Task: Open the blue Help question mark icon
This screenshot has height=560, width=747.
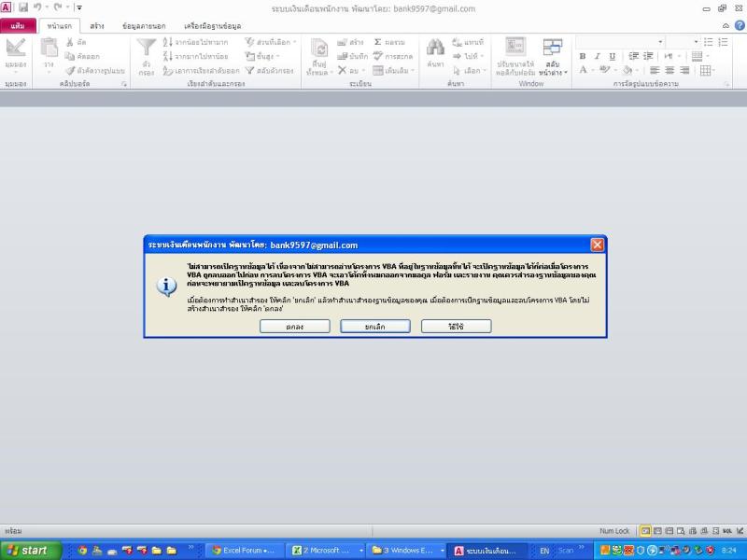Action: (738, 26)
